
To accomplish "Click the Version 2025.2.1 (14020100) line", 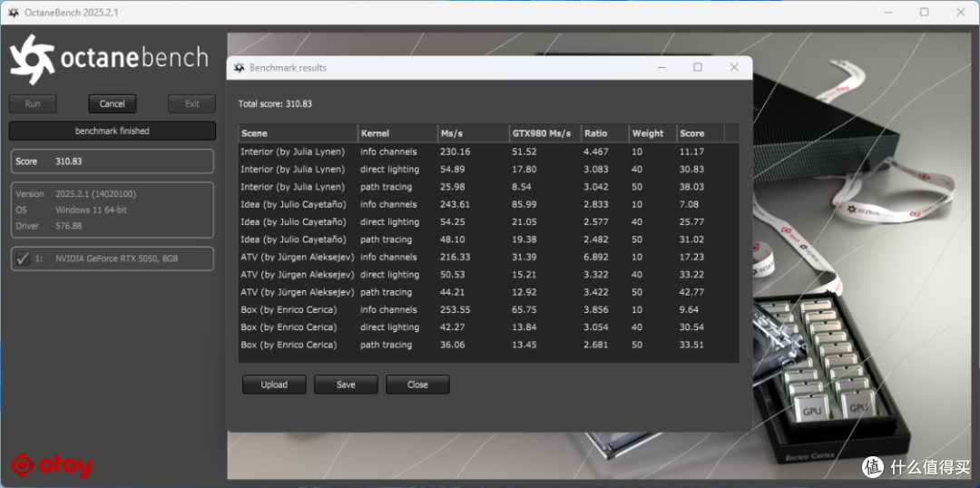I will pyautogui.click(x=76, y=194).
